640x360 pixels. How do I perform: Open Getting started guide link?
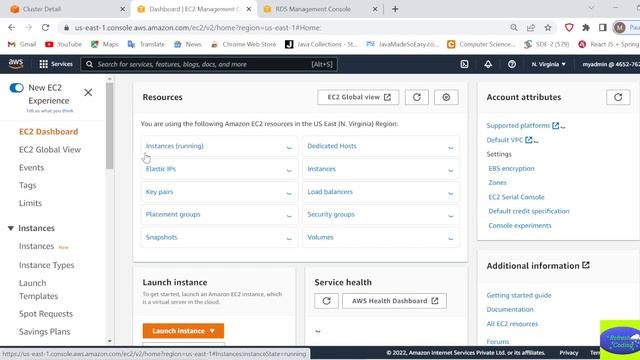point(519,295)
